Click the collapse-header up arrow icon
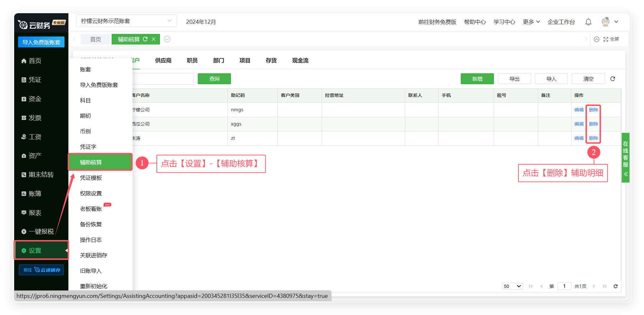This screenshot has height=315, width=644. coord(597,39)
